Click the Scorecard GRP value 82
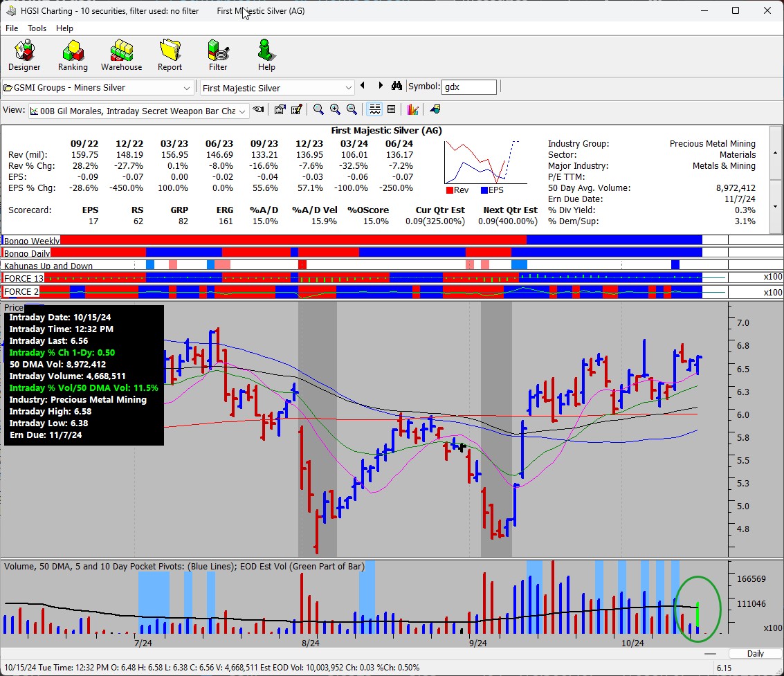784x676 pixels. (183, 221)
